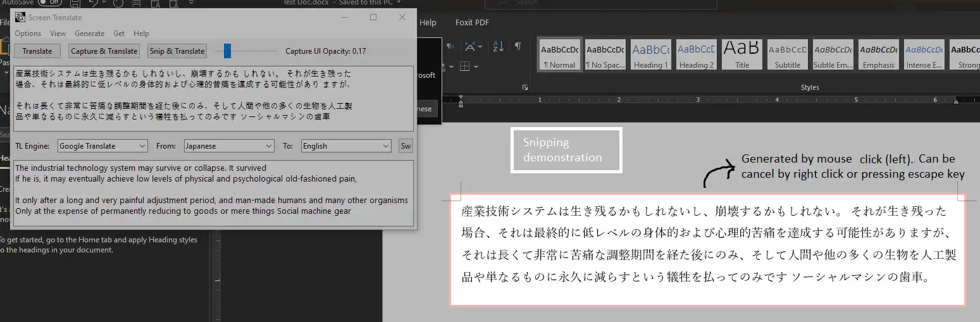Apply the Subtle Emphasis style in Word
This screenshot has width=980, height=322.
833,56
